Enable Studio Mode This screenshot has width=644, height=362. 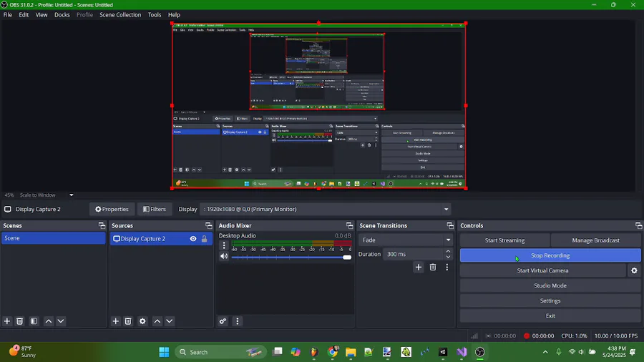[550, 285]
